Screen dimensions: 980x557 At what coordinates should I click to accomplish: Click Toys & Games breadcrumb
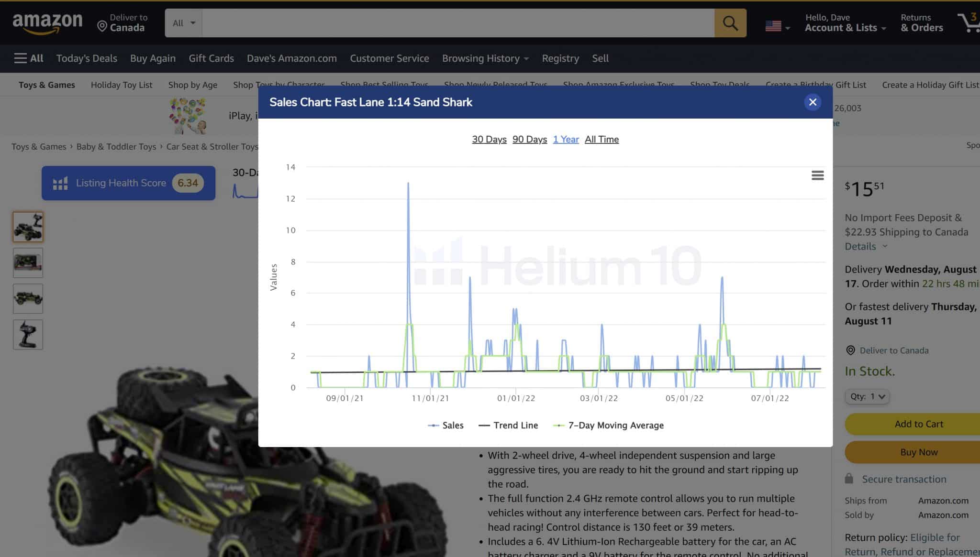click(39, 147)
